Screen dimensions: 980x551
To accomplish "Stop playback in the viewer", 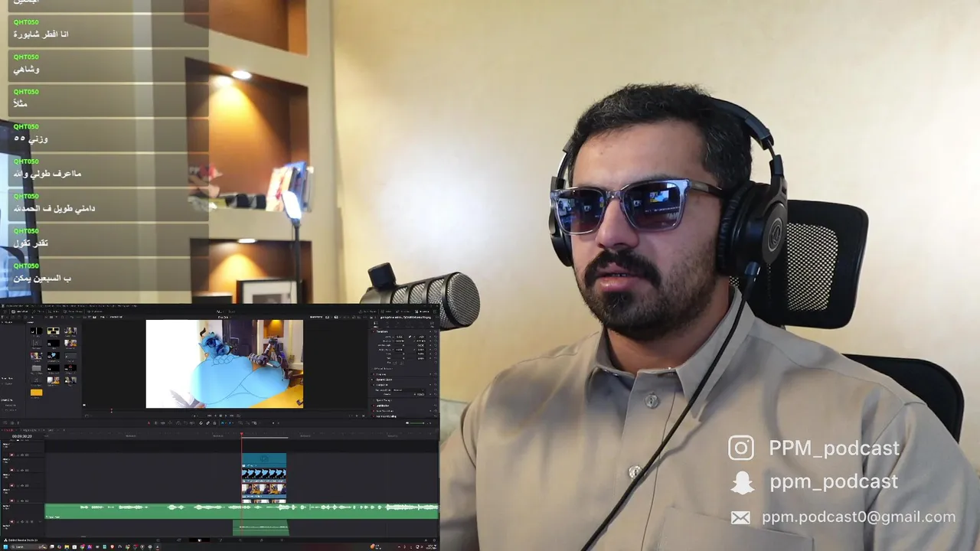I will pyautogui.click(x=220, y=416).
